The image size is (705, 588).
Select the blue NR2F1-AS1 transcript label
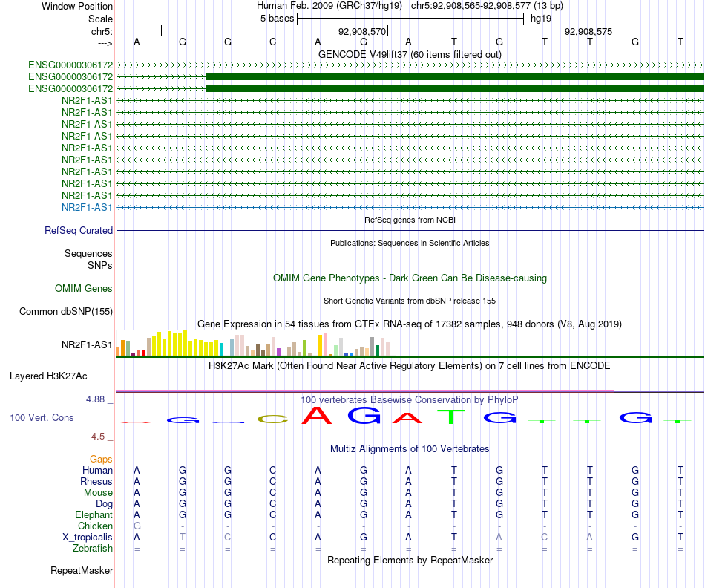pyautogui.click(x=87, y=207)
